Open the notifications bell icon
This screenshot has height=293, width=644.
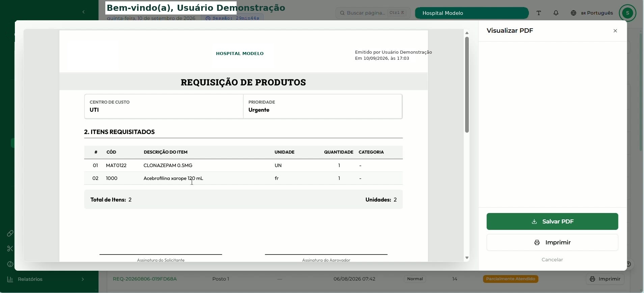tap(556, 13)
